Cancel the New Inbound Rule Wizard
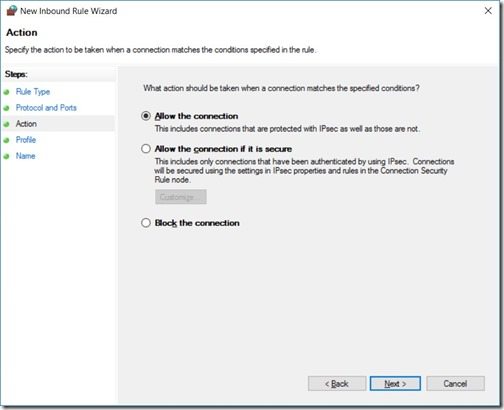 455,384
